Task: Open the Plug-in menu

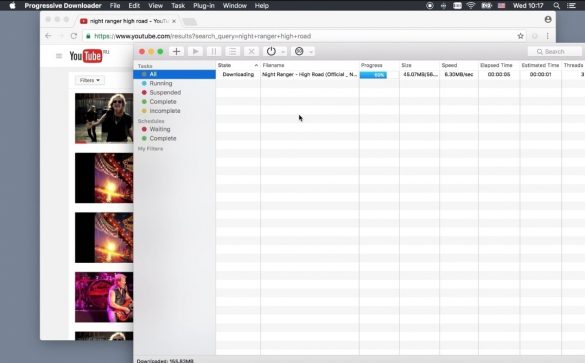Action: (204, 6)
